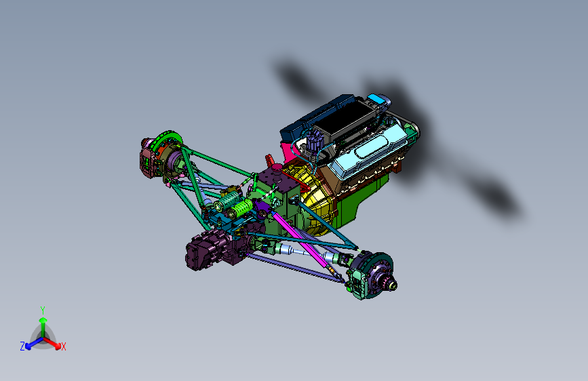
Task: Click the blue Z axis of the triad
Action: point(34,344)
